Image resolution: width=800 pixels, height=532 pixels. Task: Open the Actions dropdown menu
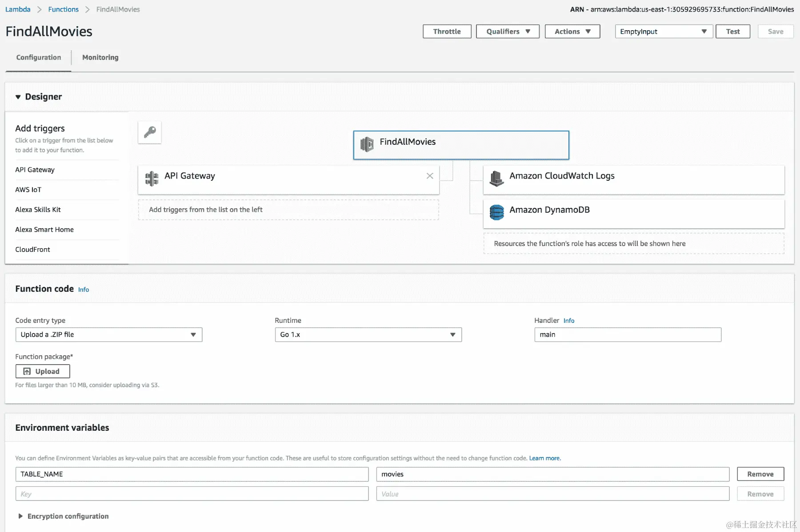click(572, 32)
